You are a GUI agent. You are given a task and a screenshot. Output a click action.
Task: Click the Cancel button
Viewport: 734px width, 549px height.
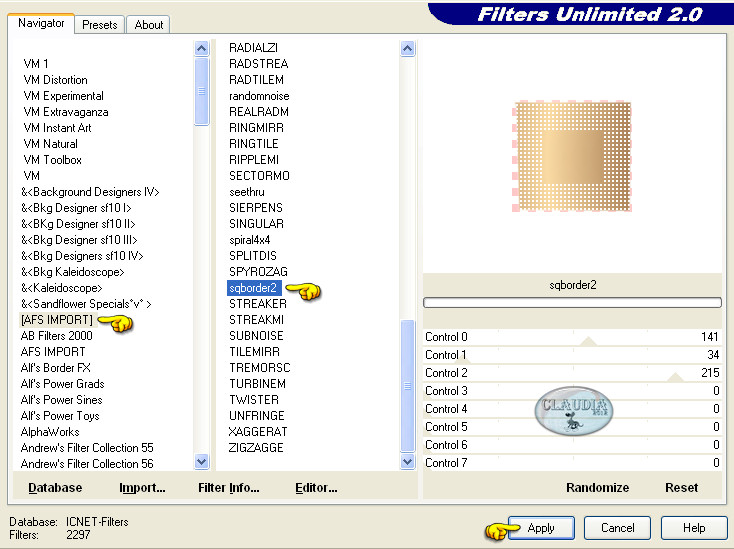coord(617,528)
